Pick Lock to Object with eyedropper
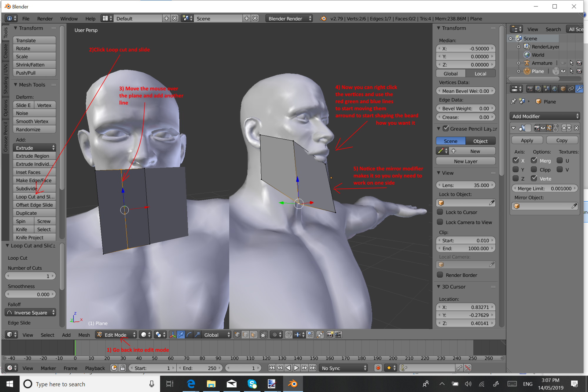The height and width of the screenshot is (392, 588). (x=492, y=203)
